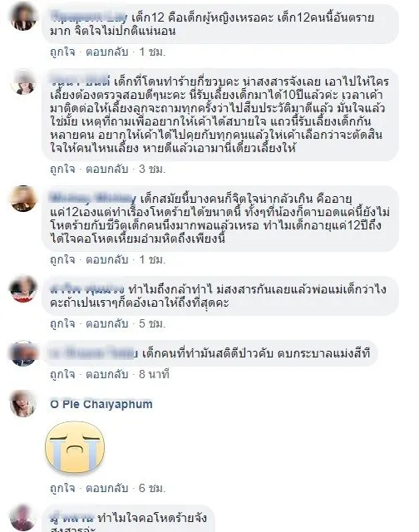Viewport: 419px width, 532px height.
Task: Reply to O Pie Chaiyaphum's sticker comment
Action: (x=107, y=488)
